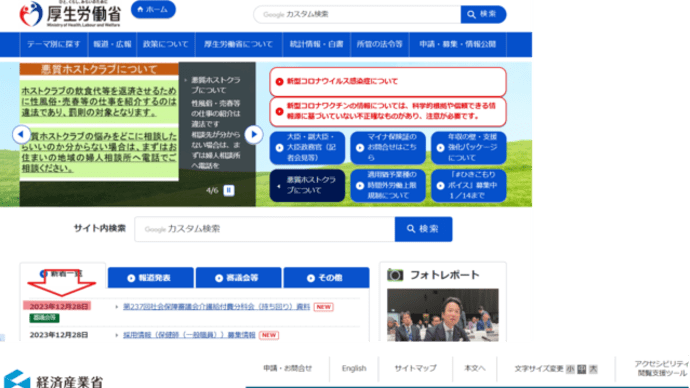Image resolution: width=690 pixels, height=388 pixels.
Task: Open 厚生労働省について menu
Action: 238,44
